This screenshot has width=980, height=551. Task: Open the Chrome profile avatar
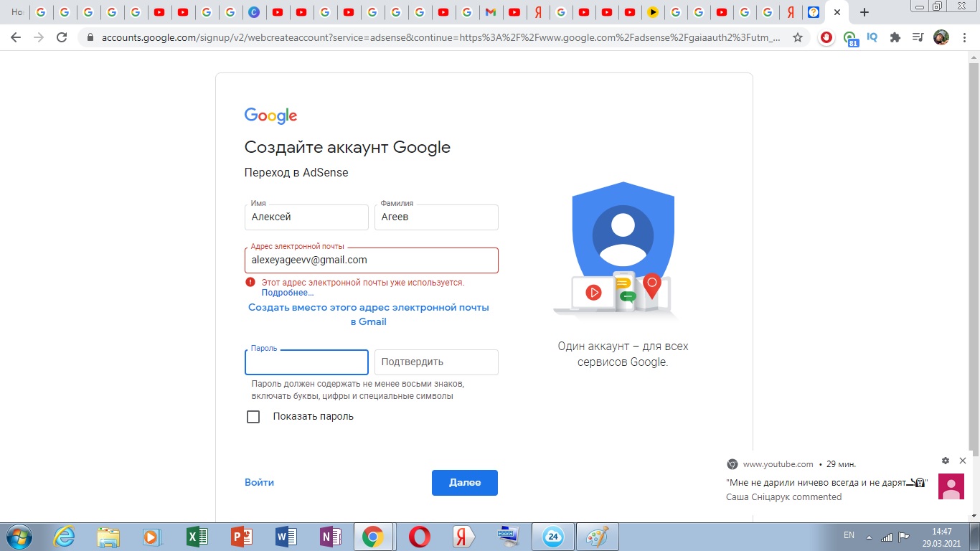click(x=941, y=37)
